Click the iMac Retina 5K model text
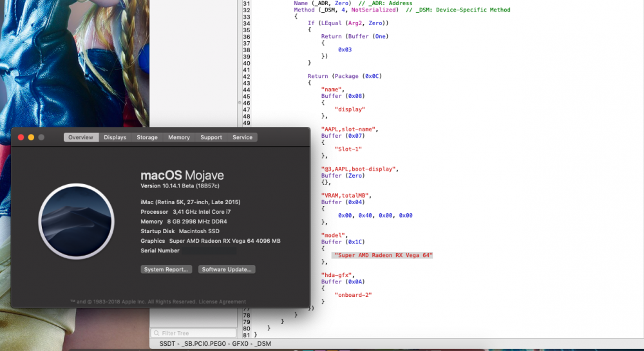Image resolution: width=644 pixels, height=351 pixels. pyautogui.click(x=191, y=202)
